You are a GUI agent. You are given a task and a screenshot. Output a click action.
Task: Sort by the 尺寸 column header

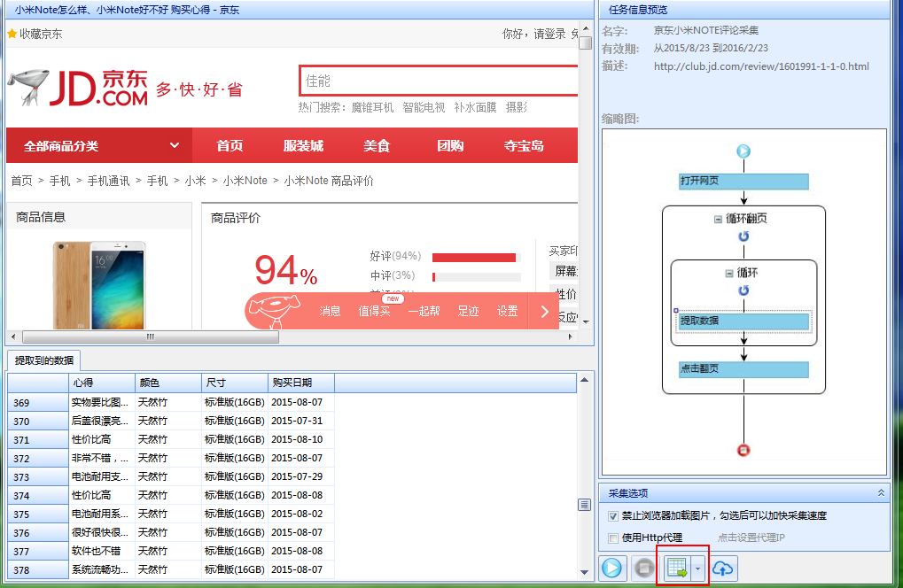point(235,383)
